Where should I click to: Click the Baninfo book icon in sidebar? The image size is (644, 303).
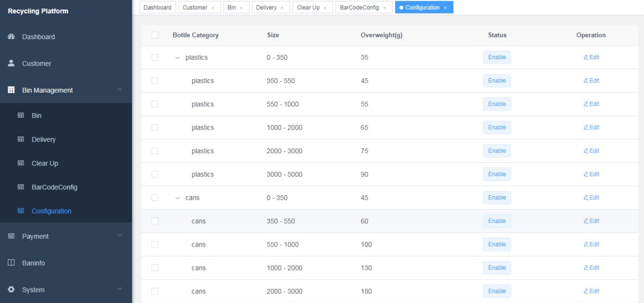point(12,263)
